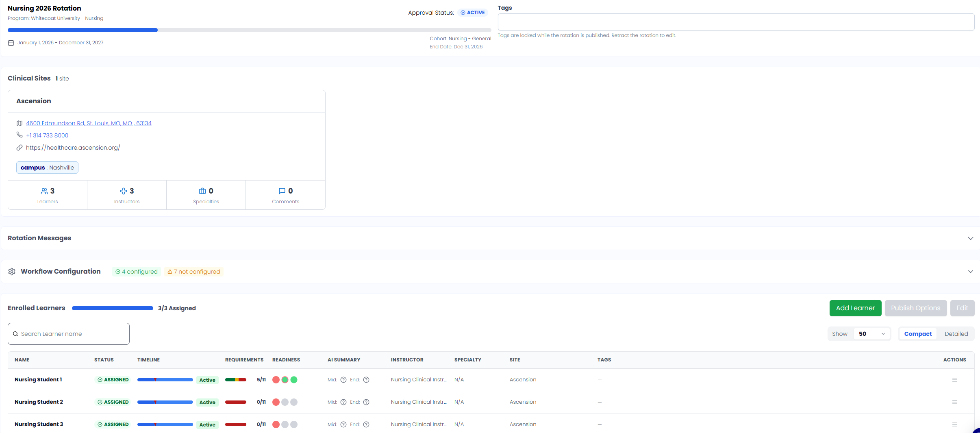Sort by INSTRUCTOR column header

[407, 360]
